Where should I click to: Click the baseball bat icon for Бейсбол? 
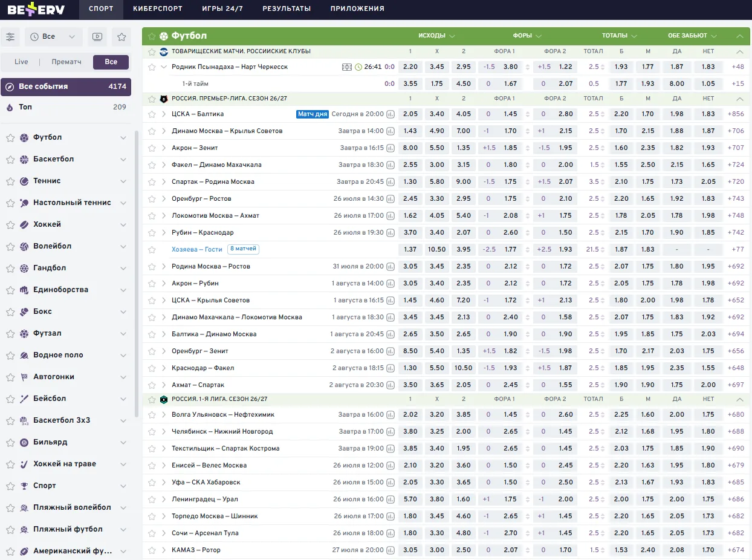(x=24, y=399)
